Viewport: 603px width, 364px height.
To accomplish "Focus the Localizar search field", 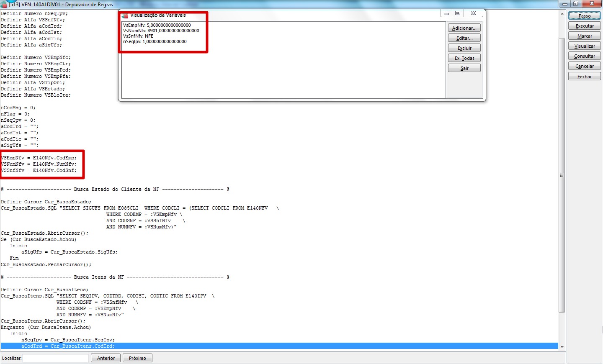I will coord(55,358).
